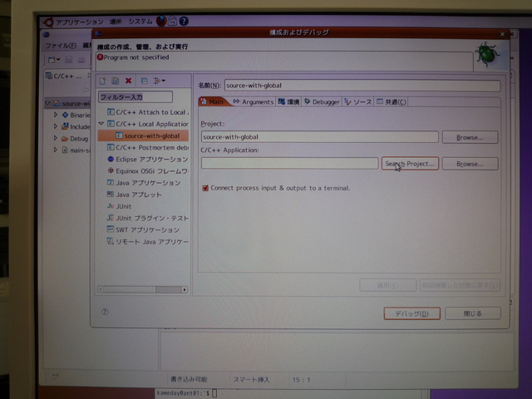This screenshot has width=532, height=399.
Task: Click Browse button next to Project field
Action: (x=470, y=137)
